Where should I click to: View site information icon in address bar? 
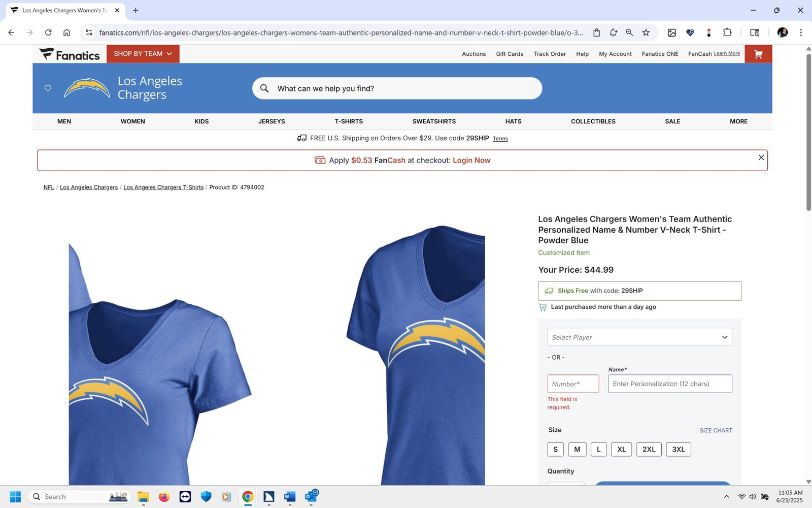89,33
